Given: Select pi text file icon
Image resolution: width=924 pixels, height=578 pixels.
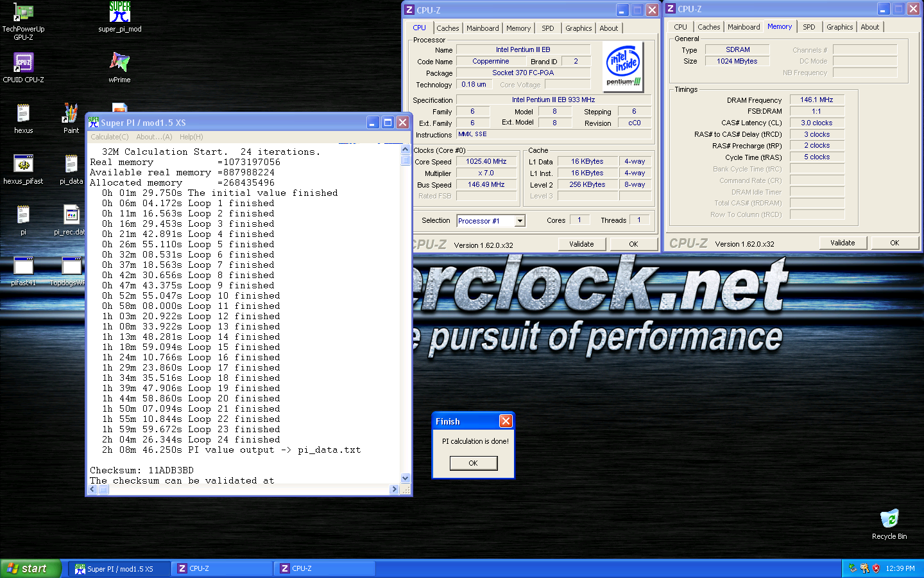Looking at the screenshot, I should (x=23, y=220).
